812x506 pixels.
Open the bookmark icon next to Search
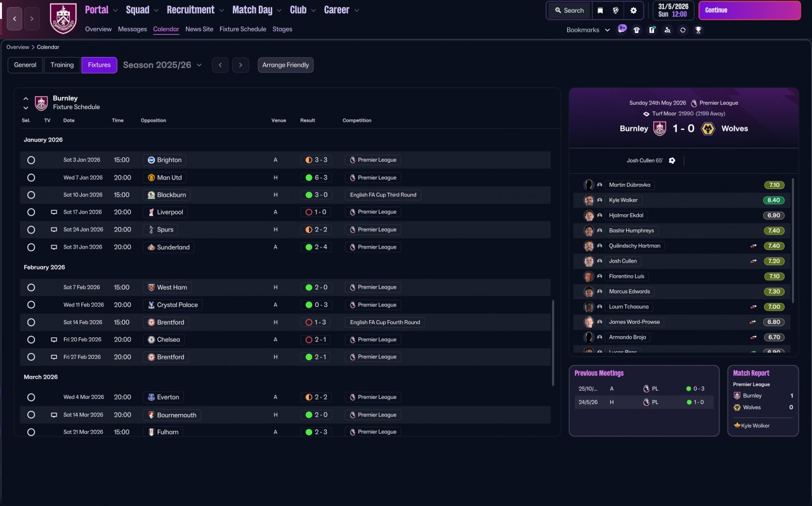(x=600, y=10)
